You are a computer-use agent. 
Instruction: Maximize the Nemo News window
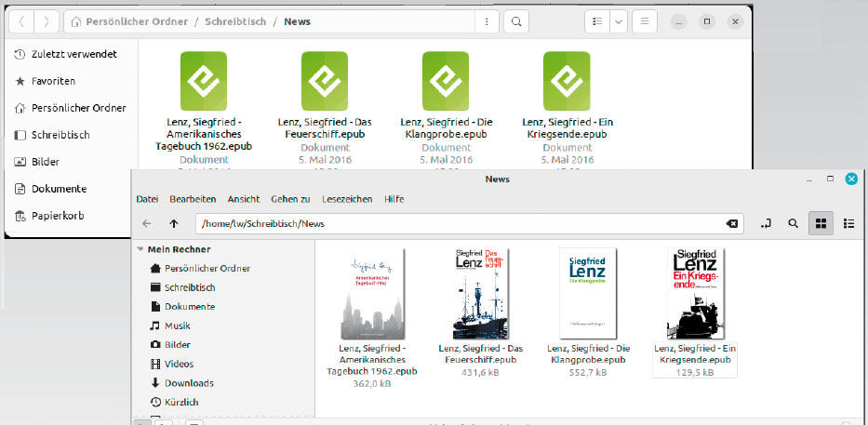pos(830,179)
